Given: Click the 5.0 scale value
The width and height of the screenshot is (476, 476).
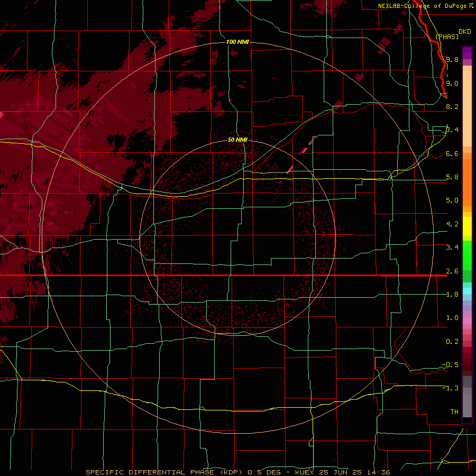Looking at the screenshot, I should tap(452, 200).
